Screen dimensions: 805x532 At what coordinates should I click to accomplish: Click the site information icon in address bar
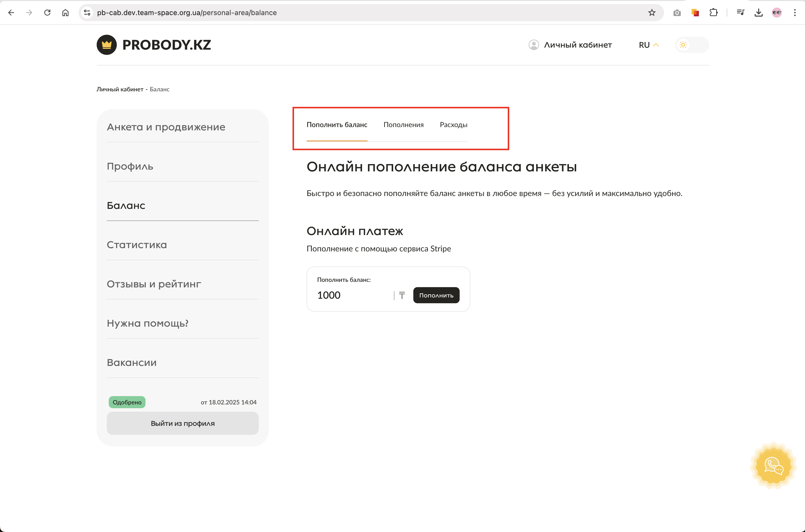(87, 13)
